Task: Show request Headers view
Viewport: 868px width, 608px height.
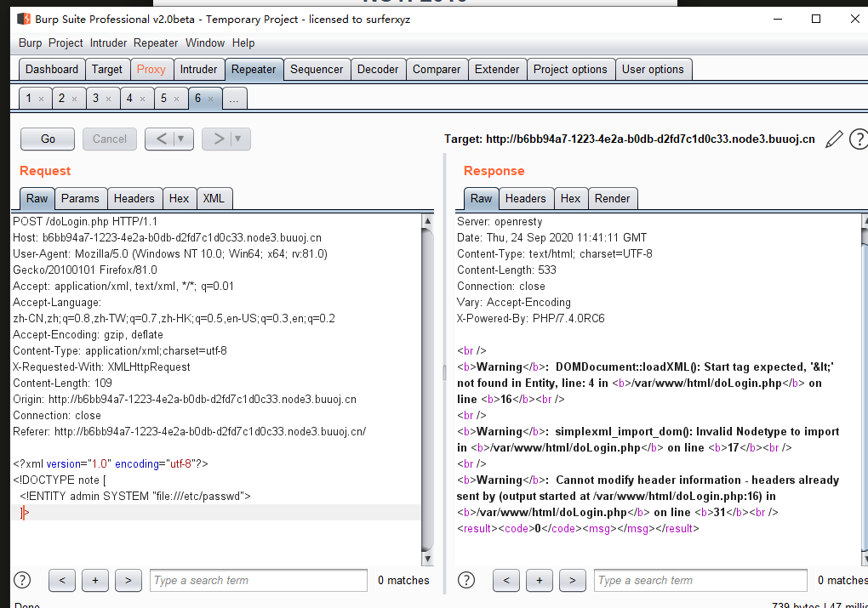Action: [x=134, y=199]
